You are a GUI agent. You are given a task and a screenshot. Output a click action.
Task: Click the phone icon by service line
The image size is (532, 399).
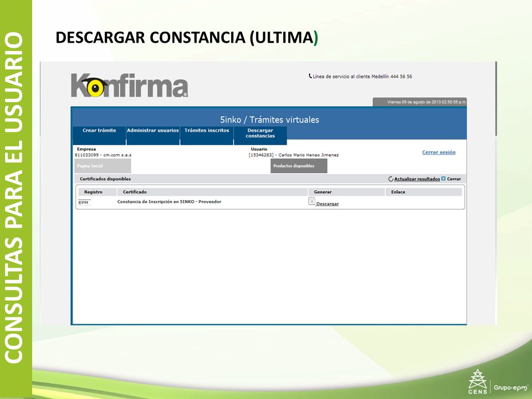pos(310,76)
